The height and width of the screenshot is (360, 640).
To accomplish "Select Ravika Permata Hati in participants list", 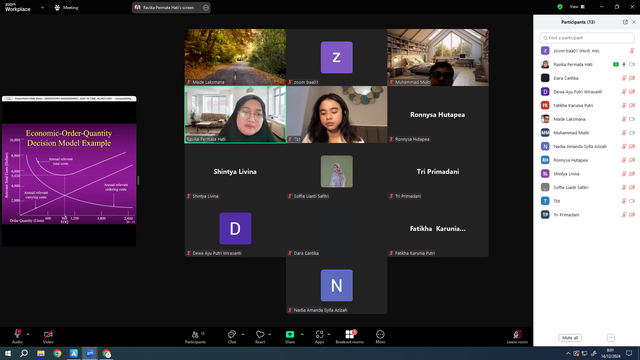I will [x=587, y=64].
